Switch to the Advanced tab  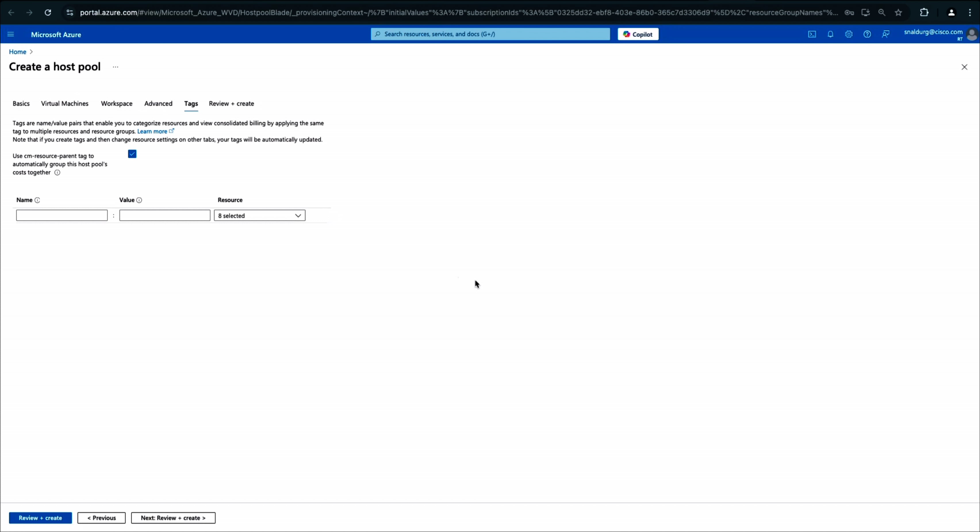tap(158, 103)
